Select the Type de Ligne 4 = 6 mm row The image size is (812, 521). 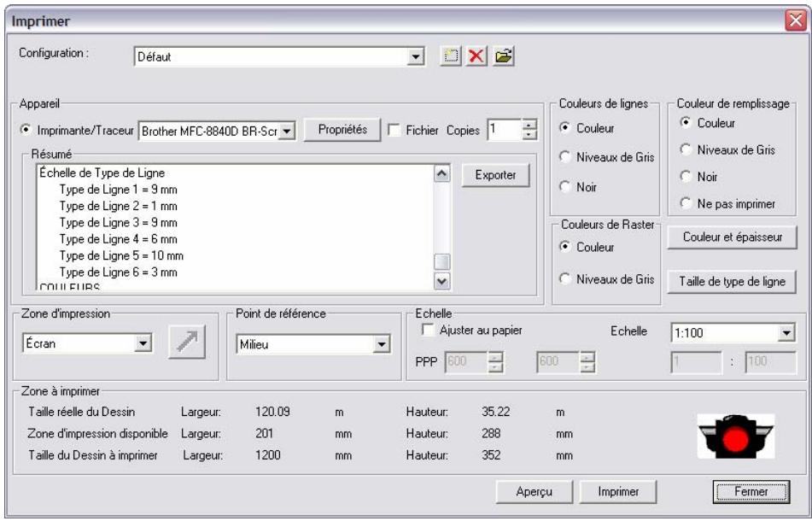tap(118, 239)
